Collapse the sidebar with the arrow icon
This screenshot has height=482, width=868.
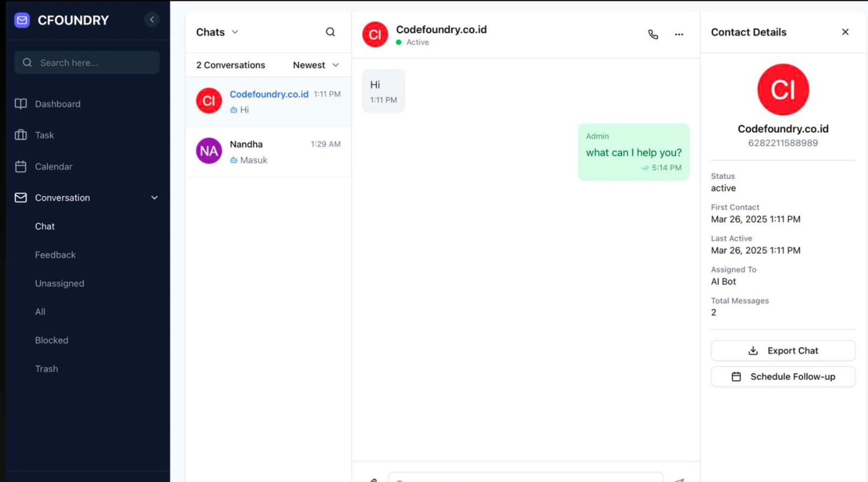tap(152, 20)
